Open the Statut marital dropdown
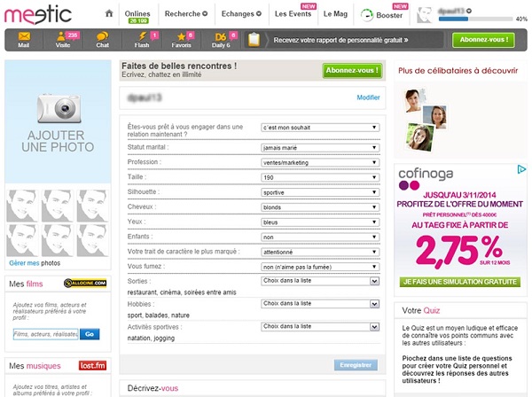Screen dimensions: 532x397 [320, 147]
